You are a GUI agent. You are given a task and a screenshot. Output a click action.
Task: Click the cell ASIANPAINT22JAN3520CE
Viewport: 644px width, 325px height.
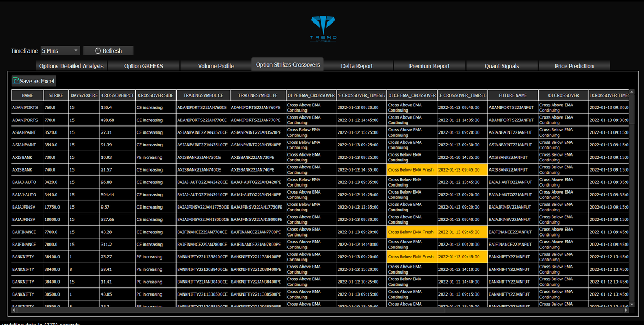(x=203, y=132)
